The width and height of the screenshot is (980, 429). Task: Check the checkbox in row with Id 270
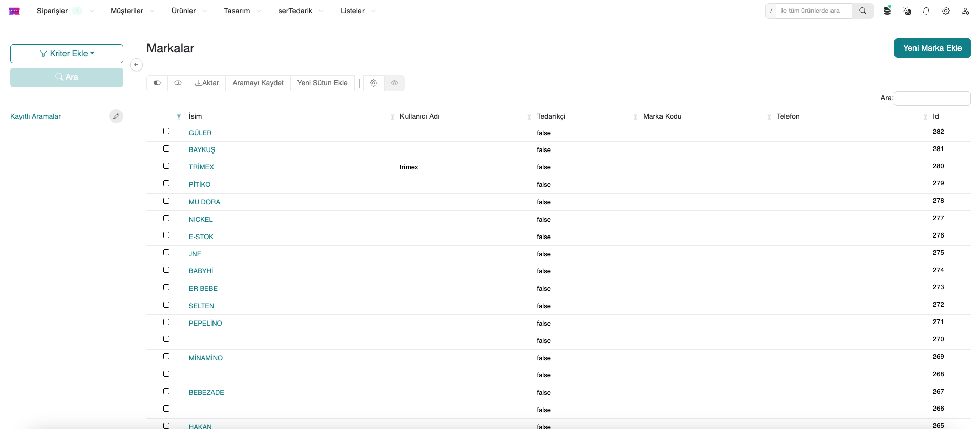166,339
